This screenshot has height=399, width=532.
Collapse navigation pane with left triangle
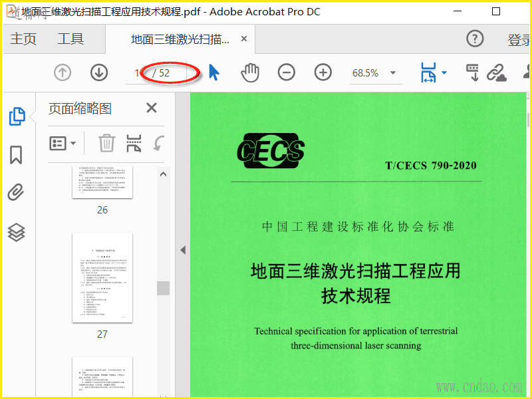(183, 250)
